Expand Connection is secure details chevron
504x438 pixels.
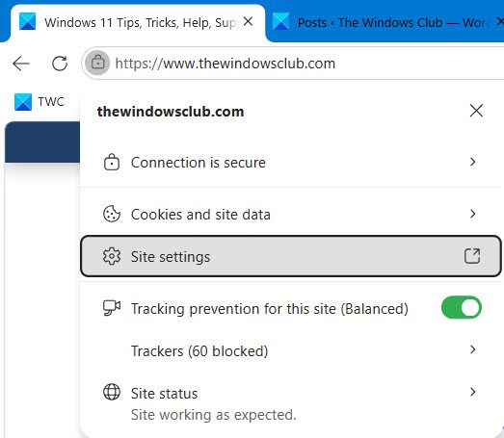(472, 162)
